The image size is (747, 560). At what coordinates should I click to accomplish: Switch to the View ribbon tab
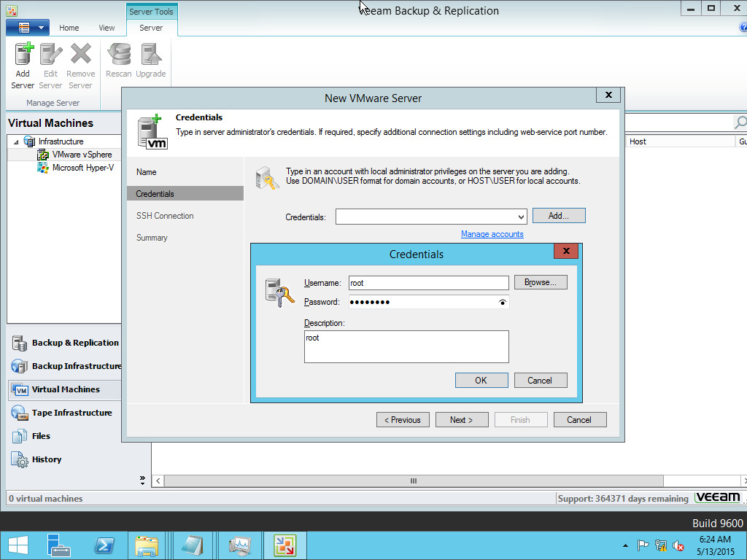tap(107, 28)
